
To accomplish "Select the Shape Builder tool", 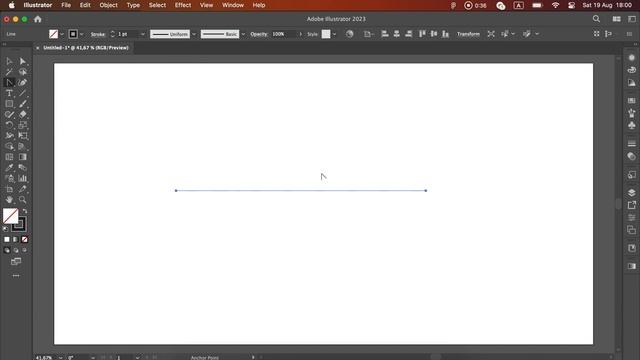I will point(9,146).
